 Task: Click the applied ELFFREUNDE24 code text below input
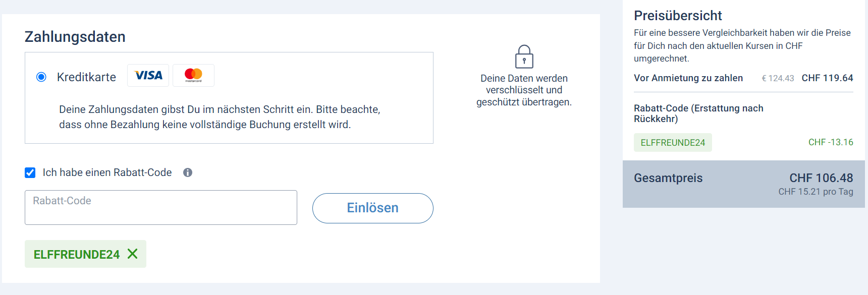click(x=77, y=255)
